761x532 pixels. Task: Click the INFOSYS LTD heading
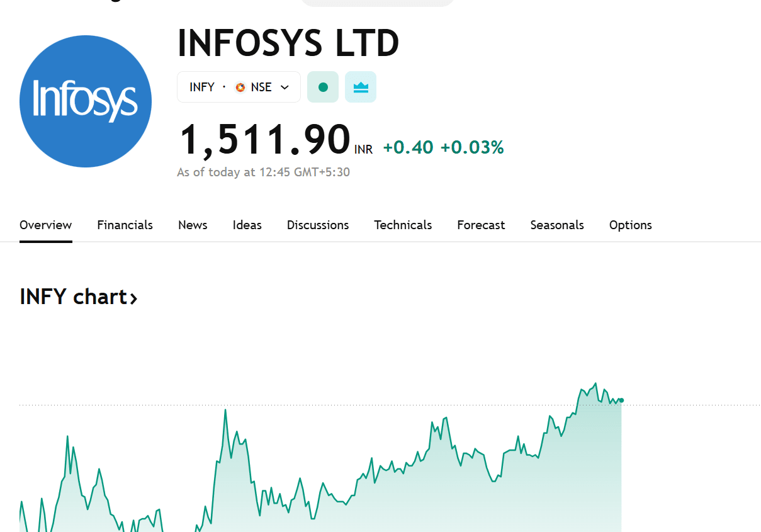[288, 43]
